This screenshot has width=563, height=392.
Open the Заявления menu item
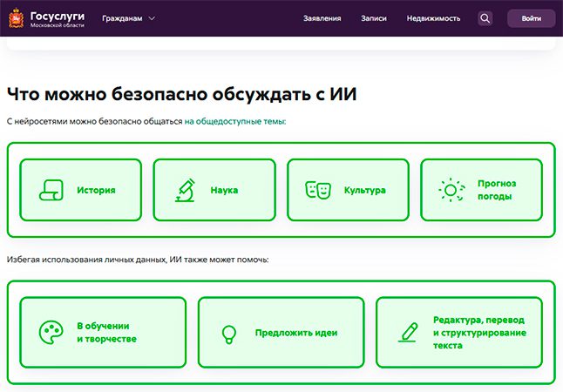(x=322, y=18)
